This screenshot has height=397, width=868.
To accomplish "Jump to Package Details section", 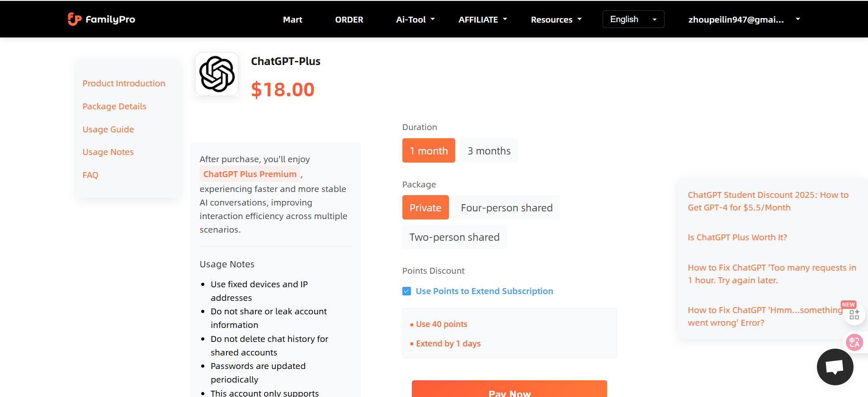I will pyautogui.click(x=114, y=107).
